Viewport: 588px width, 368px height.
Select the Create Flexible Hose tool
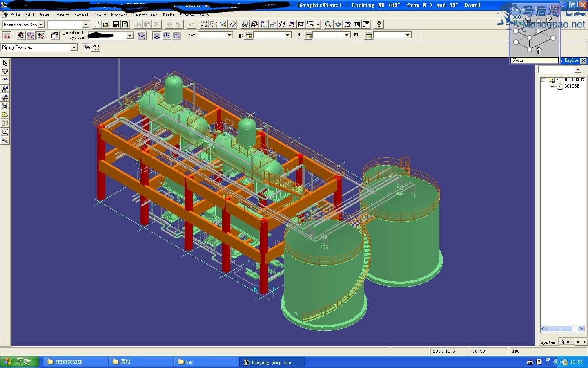5,140
